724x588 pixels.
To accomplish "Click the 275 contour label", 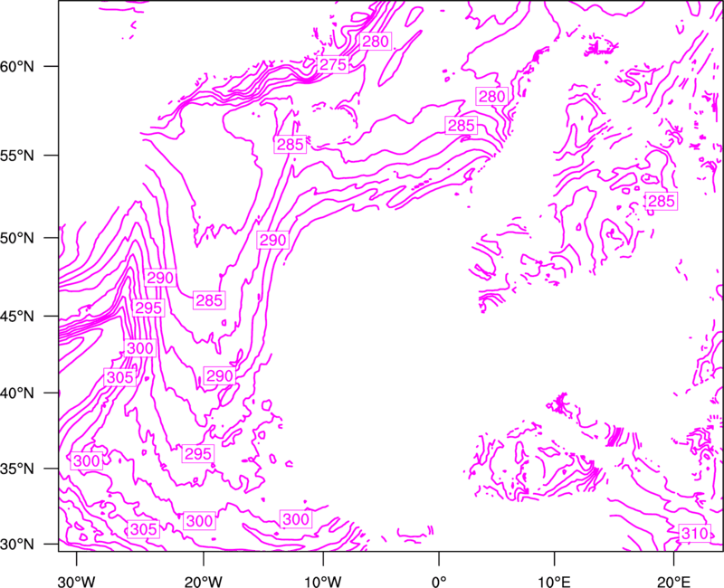I will click(333, 64).
